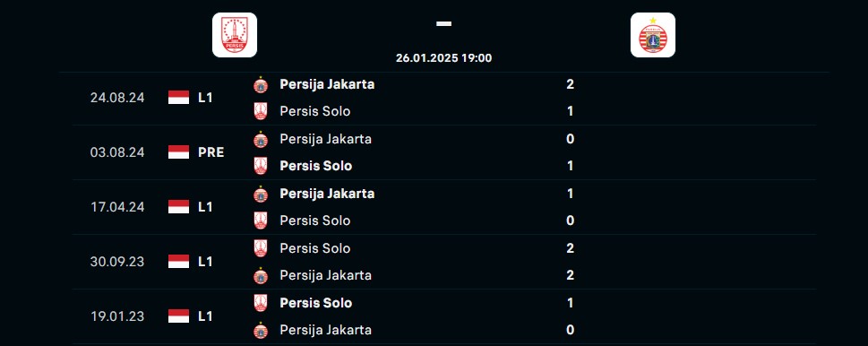Click Indonesia flag beside 17.04.24 match

(x=179, y=207)
